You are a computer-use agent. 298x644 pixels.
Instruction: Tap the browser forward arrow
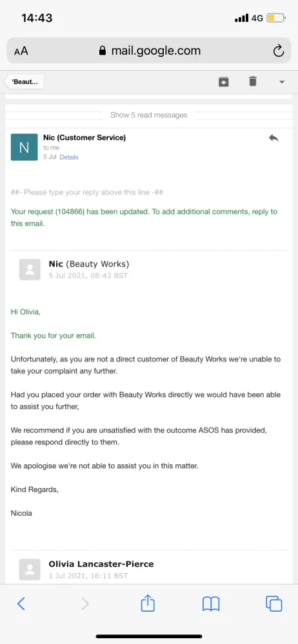[x=84, y=604]
